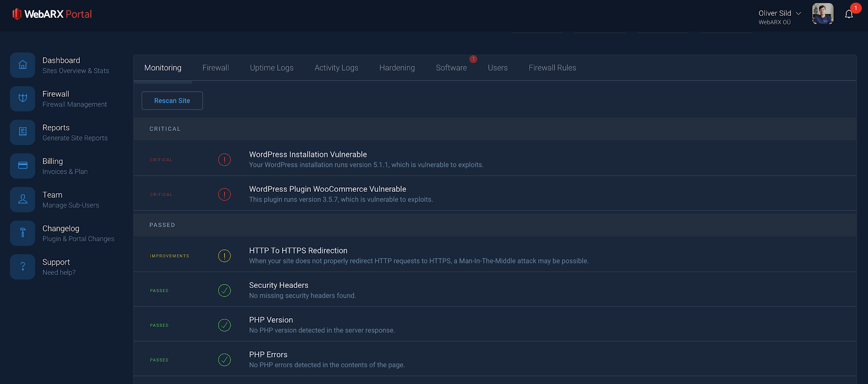Open the Uptime Logs tab
The width and height of the screenshot is (868, 384).
[x=272, y=68]
